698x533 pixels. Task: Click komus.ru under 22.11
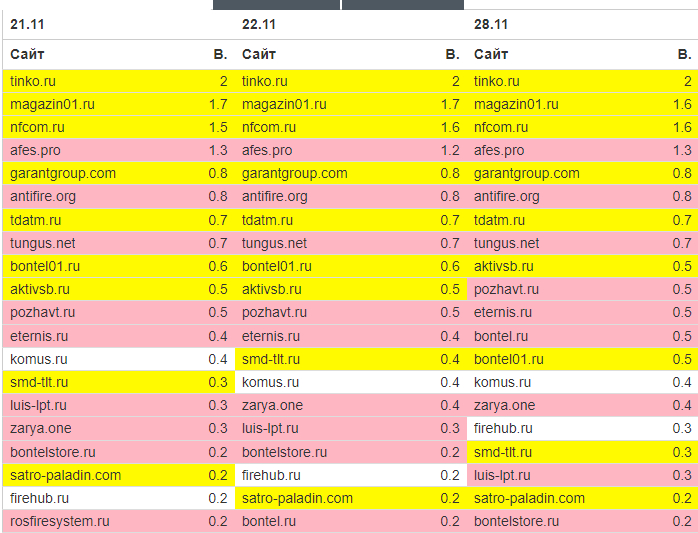pyautogui.click(x=271, y=382)
